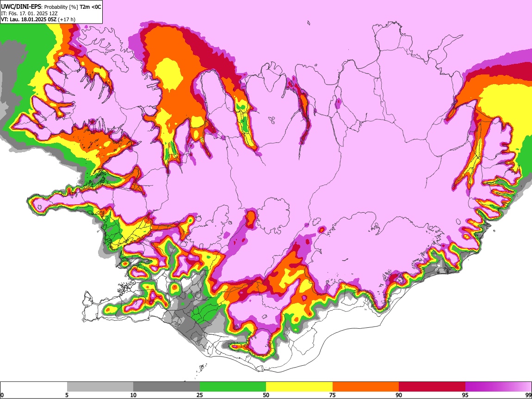Click the 'IT: Fös. 17. 01. 2025 12Z' line
Image resolution: width=532 pixels, height=399 pixels.
(x=29, y=13)
